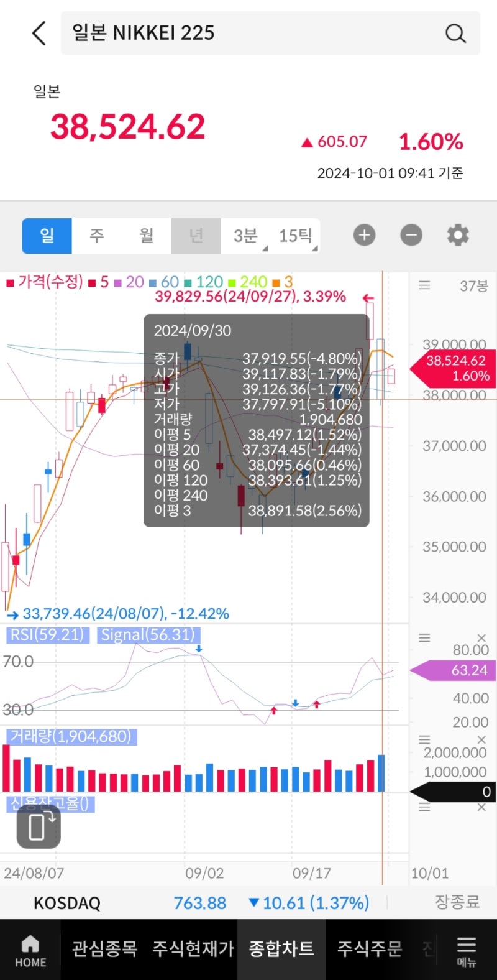Close the RSI indicator panel
The height and width of the screenshot is (980, 497).
(481, 637)
